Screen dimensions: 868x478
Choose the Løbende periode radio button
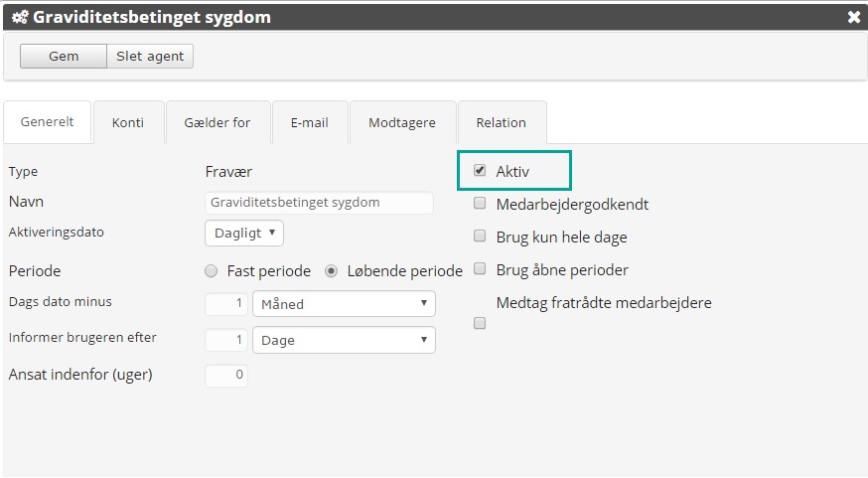[332, 270]
